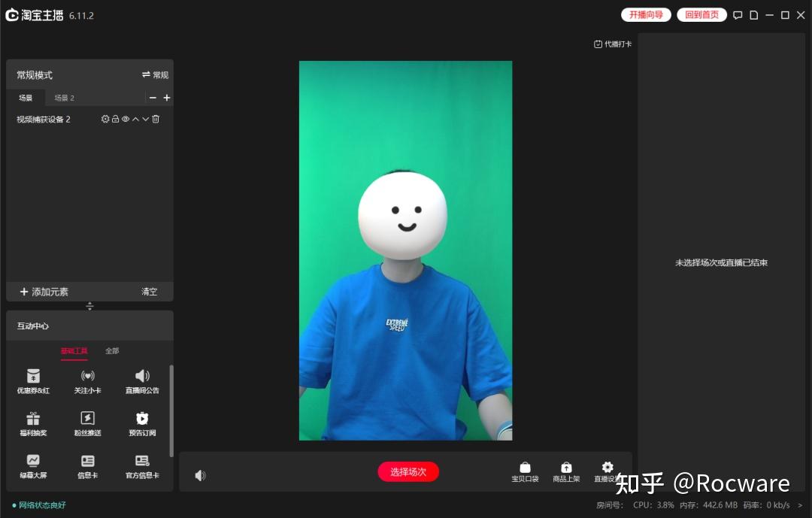Open the chat message icon in title bar

click(738, 15)
